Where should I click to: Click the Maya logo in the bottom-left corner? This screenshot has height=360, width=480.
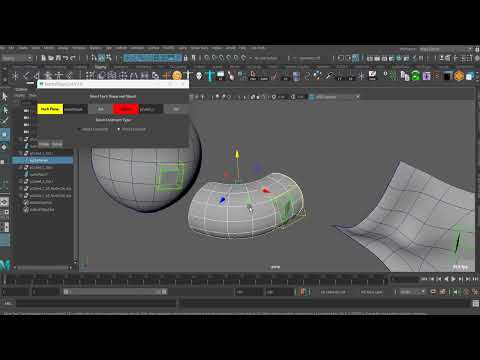[6, 264]
